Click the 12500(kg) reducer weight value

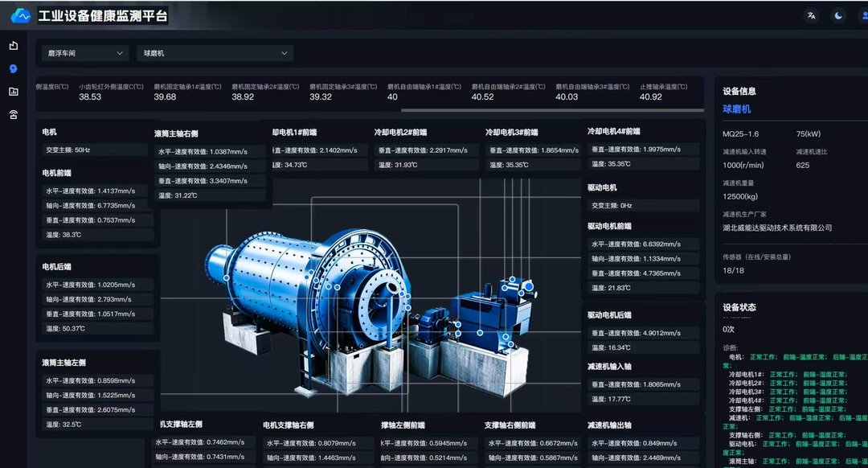tap(740, 197)
